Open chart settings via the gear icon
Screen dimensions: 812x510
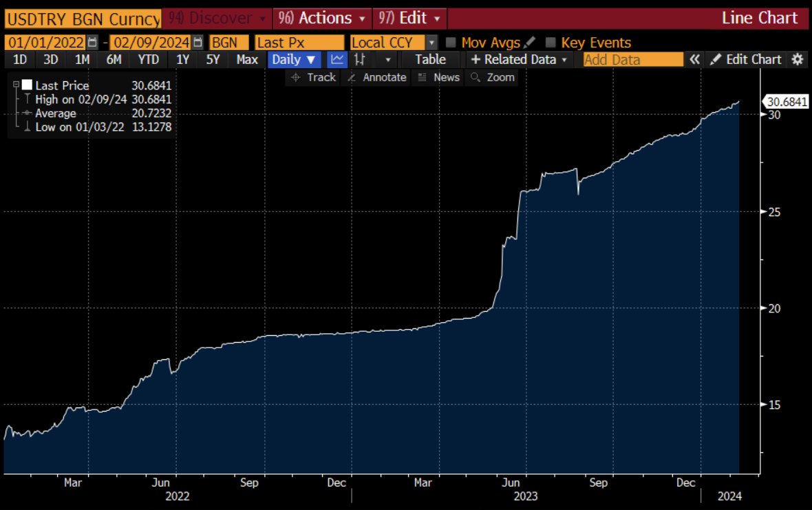point(797,59)
